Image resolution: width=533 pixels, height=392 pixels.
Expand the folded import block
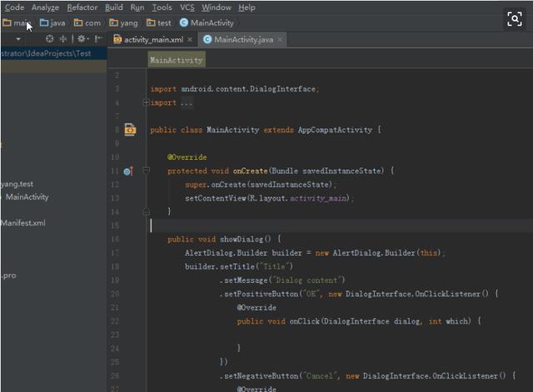(147, 102)
